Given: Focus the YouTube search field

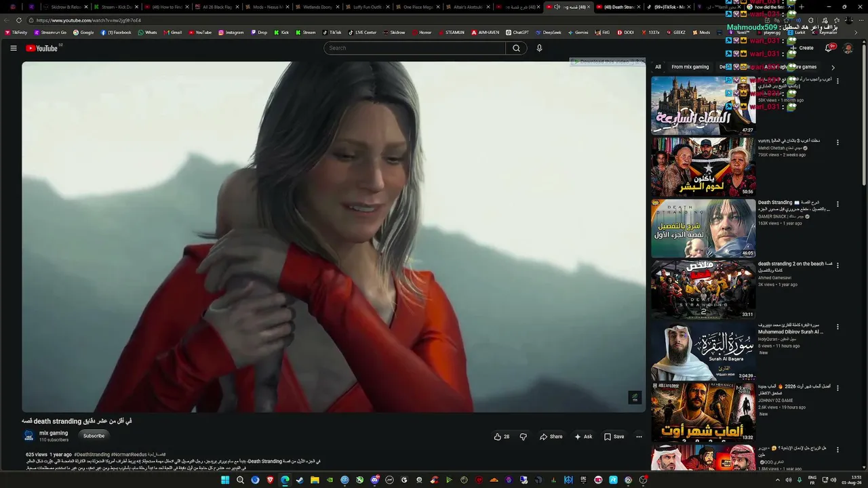Looking at the screenshot, I should tap(415, 48).
